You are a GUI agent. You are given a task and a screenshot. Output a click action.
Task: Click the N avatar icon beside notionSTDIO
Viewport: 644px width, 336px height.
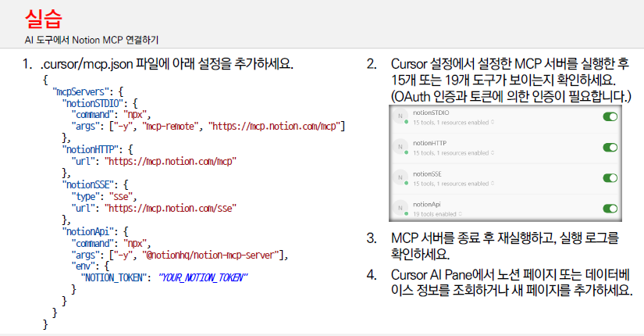[400, 116]
